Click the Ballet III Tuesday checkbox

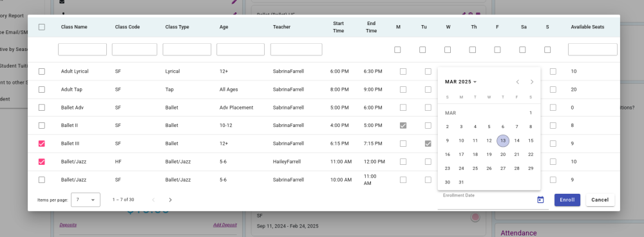click(428, 144)
